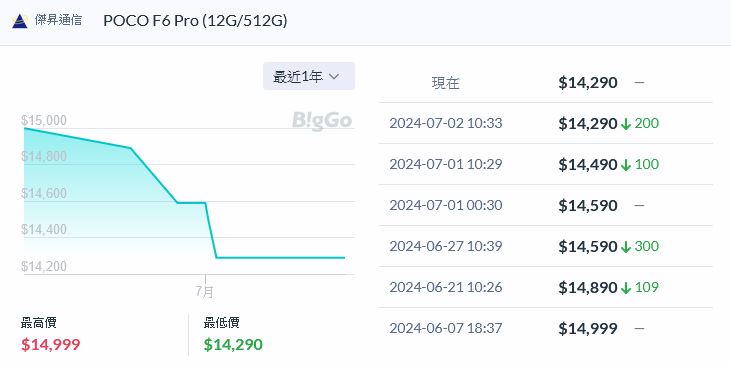Click the BigGo watermark logo on chart
Image resolution: width=731 pixels, height=367 pixels.
click(322, 121)
